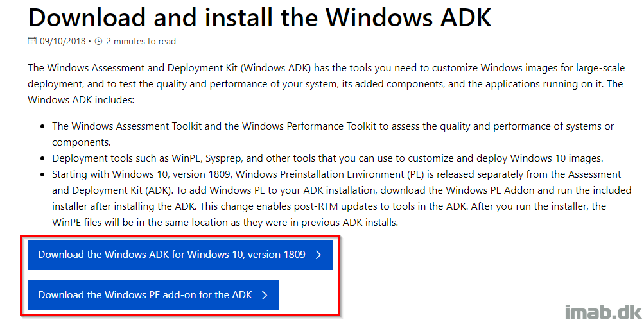Image resolution: width=644 pixels, height=320 pixels.
Task: Download the Windows ADK for Windows 10, version 1809
Action: pyautogui.click(x=180, y=255)
